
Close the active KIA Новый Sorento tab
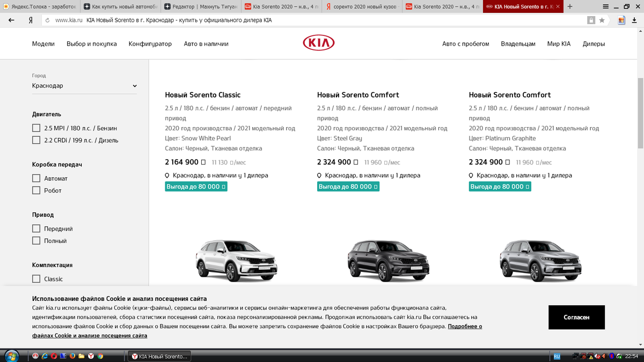(558, 7)
